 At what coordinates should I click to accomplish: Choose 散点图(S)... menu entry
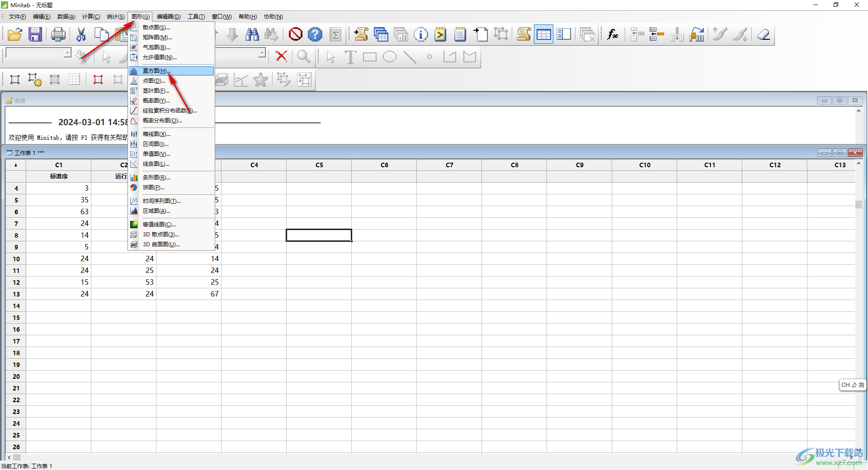pos(171,28)
